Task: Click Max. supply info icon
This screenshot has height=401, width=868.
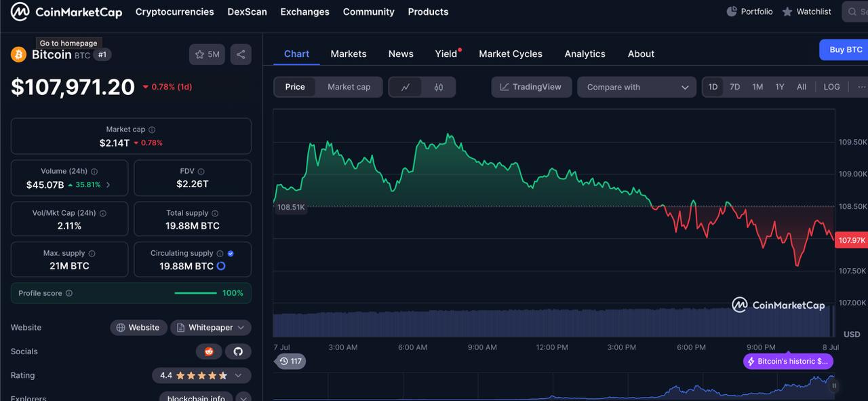Action: (x=92, y=254)
